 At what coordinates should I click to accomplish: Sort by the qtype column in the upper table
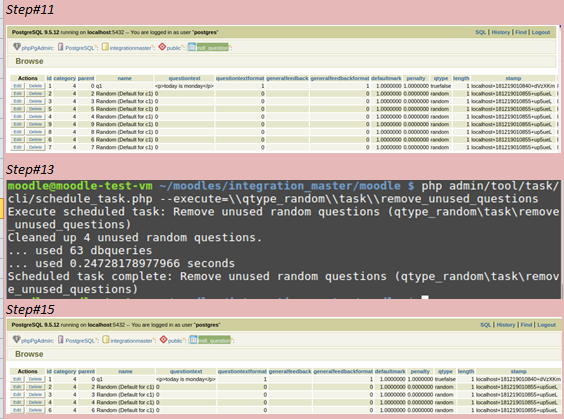441,78
